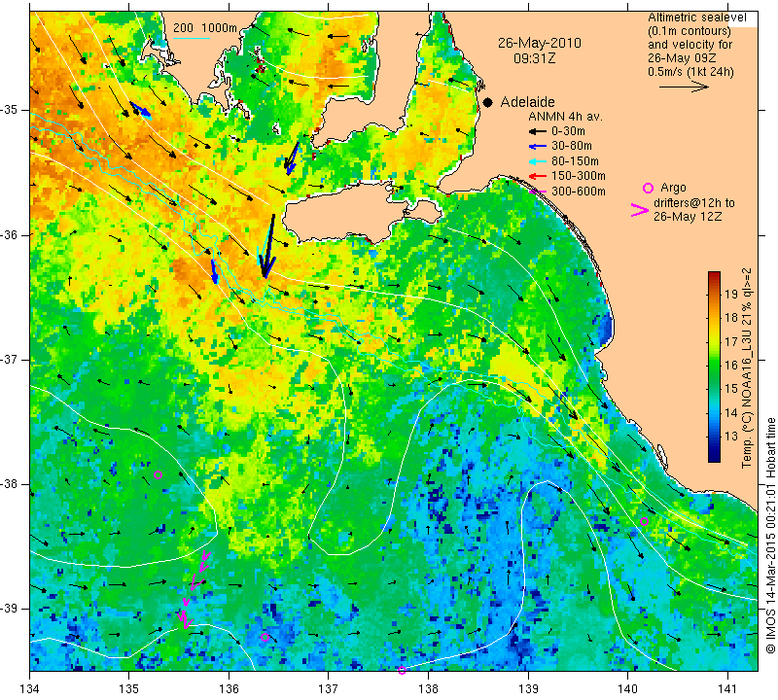The width and height of the screenshot is (778, 700).
Task: Click the Argo legend label
Action: point(673,188)
